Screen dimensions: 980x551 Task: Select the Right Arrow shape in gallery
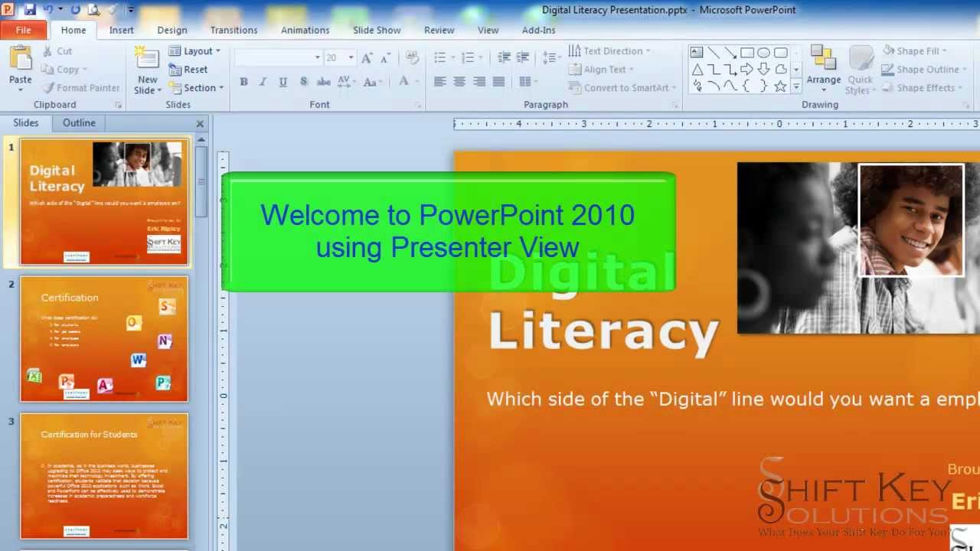tap(747, 70)
